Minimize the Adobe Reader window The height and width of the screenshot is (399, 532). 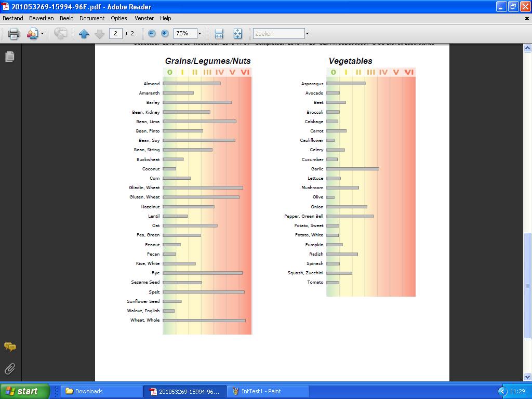coord(501,6)
